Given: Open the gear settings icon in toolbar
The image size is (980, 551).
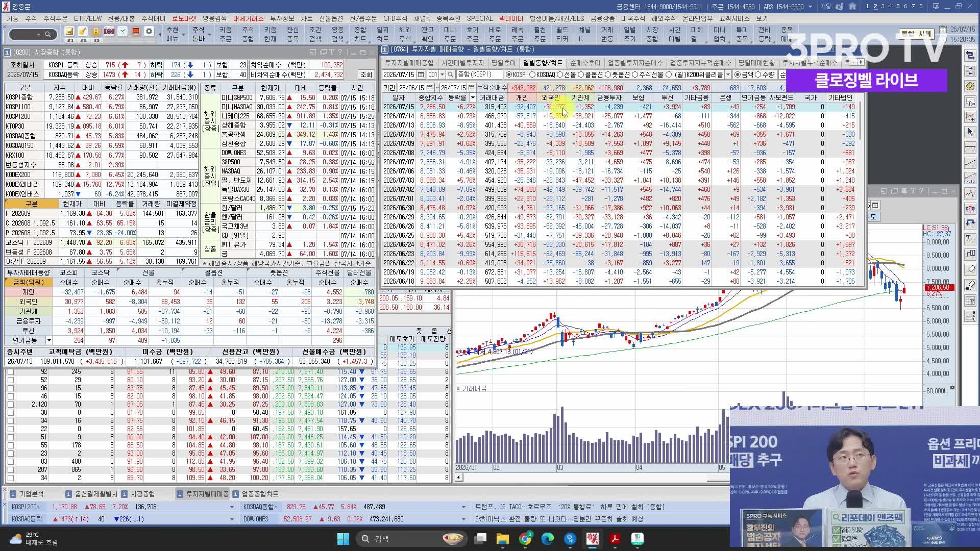Looking at the screenshot, I should 149,32.
